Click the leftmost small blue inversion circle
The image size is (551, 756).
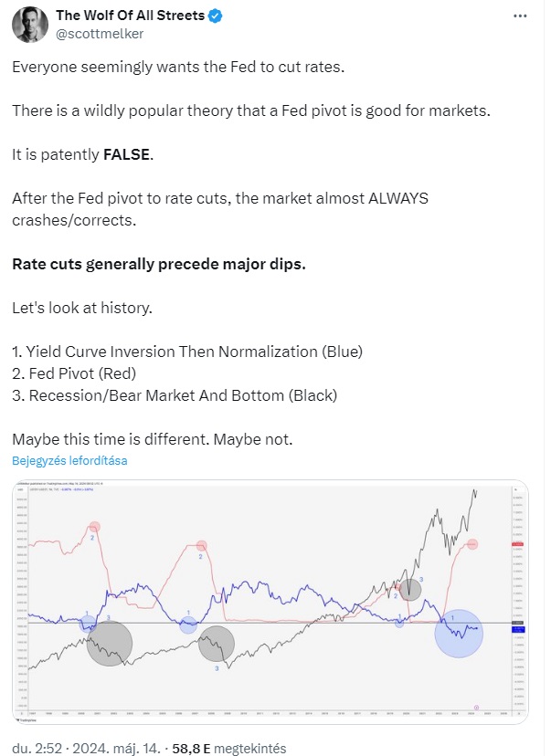88,625
